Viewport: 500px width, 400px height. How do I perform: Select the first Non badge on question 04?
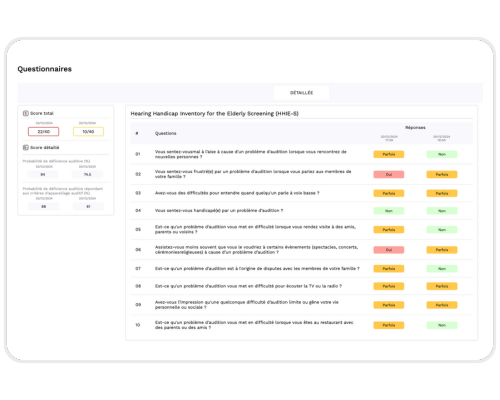[389, 211]
